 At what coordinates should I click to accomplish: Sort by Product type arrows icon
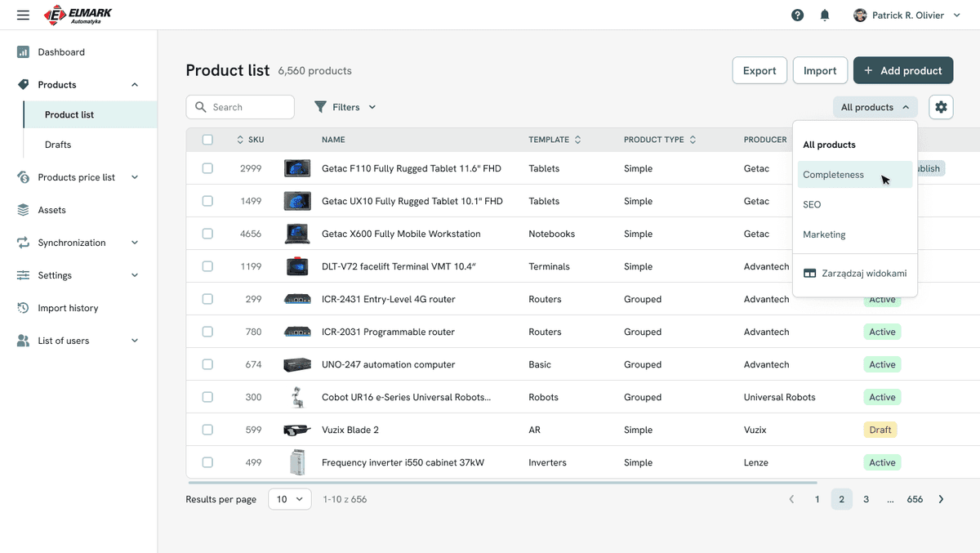(x=693, y=140)
